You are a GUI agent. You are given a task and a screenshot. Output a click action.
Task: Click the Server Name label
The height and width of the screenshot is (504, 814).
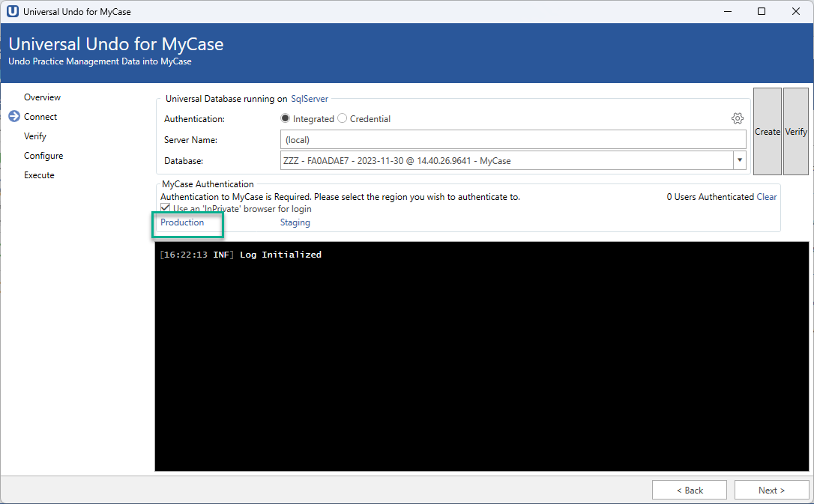coord(190,140)
